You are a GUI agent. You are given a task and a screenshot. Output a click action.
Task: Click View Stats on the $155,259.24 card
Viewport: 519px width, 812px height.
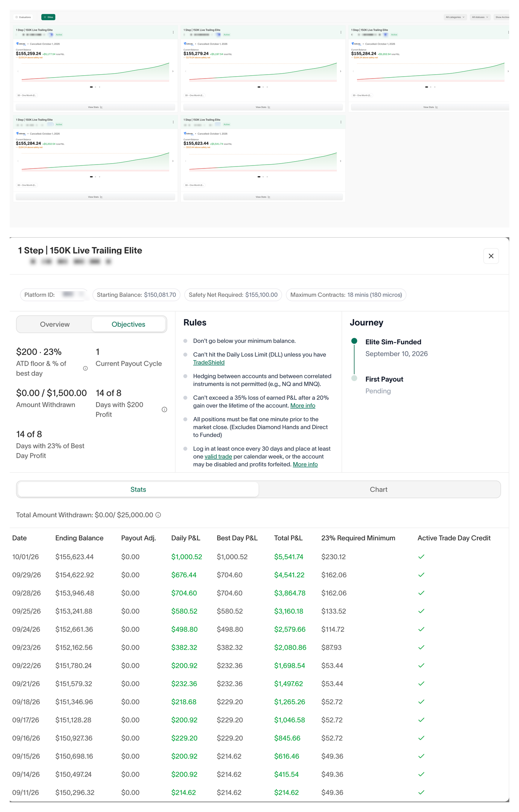pyautogui.click(x=95, y=107)
